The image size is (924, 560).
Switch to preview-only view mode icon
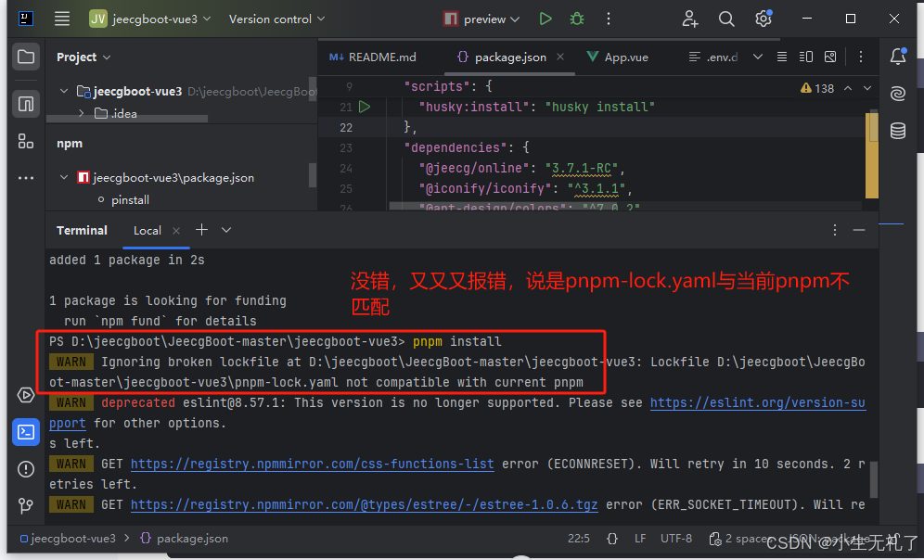830,57
